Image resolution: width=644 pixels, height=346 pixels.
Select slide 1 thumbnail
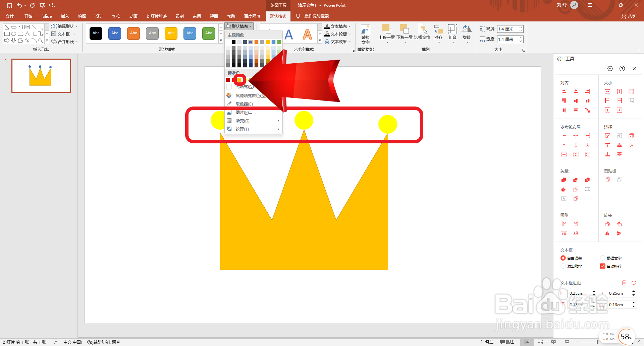[x=41, y=76]
